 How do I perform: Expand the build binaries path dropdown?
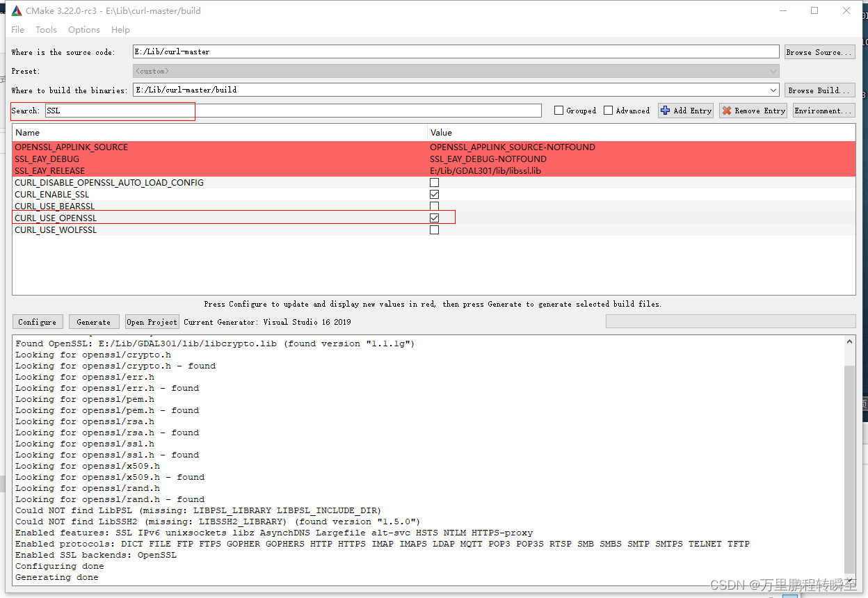pos(772,90)
